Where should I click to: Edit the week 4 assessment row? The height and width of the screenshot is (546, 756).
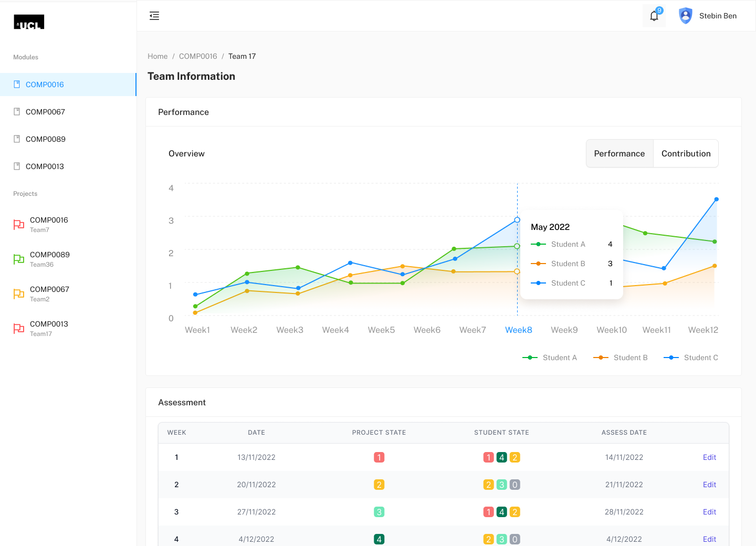pos(709,539)
